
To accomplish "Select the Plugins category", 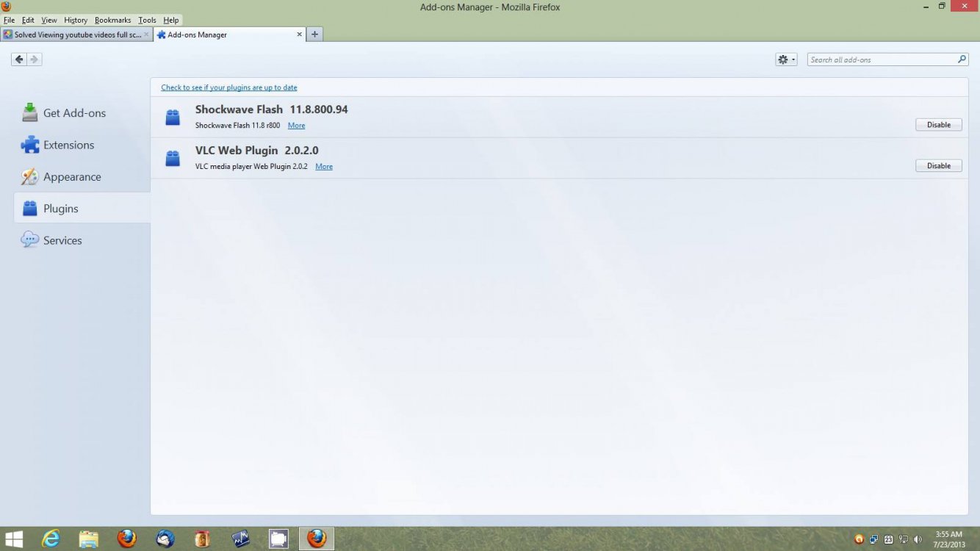I will click(x=82, y=209).
